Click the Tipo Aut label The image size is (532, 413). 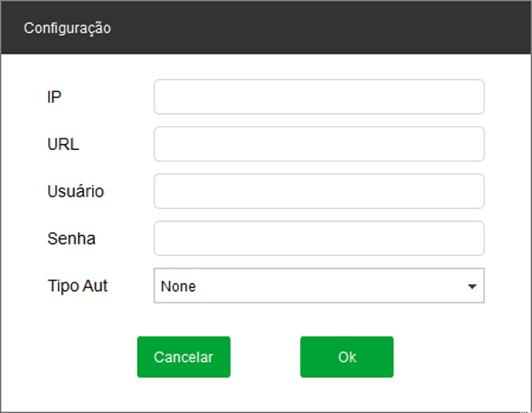coord(77,286)
